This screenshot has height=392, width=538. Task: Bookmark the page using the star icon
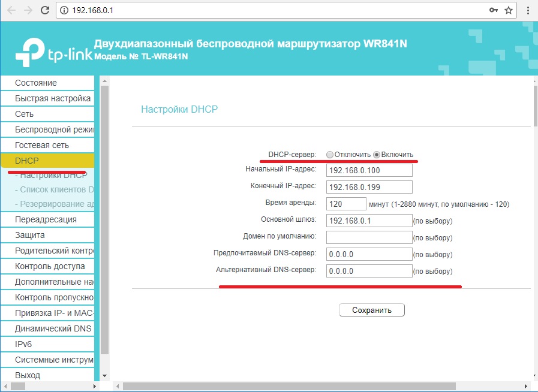[x=509, y=9]
